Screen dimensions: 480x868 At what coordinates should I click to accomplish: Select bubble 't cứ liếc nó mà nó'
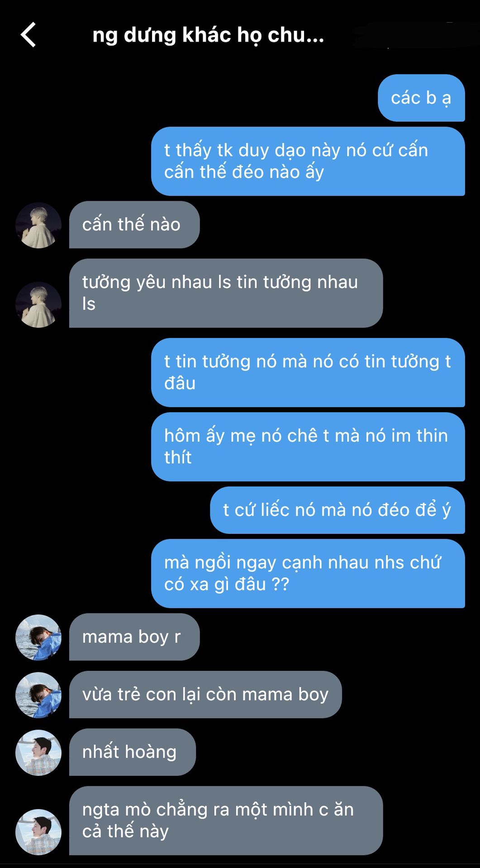coord(337,510)
